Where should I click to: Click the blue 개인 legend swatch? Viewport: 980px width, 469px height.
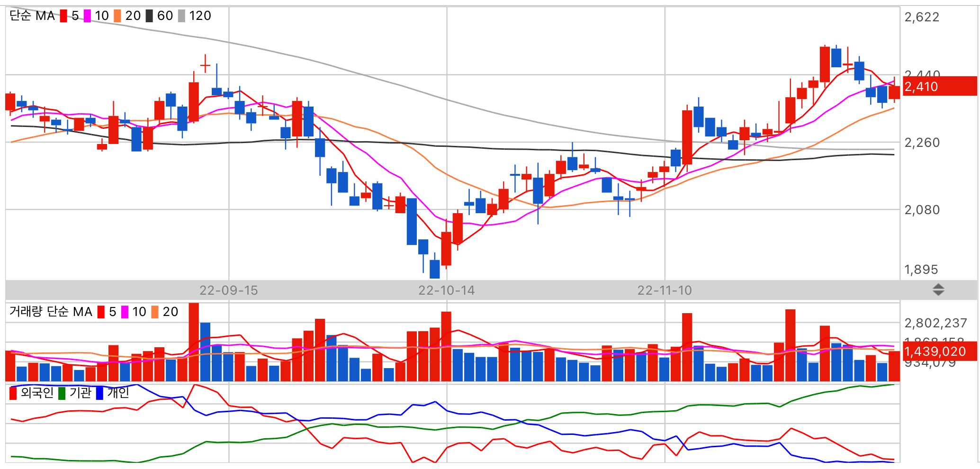[99, 393]
